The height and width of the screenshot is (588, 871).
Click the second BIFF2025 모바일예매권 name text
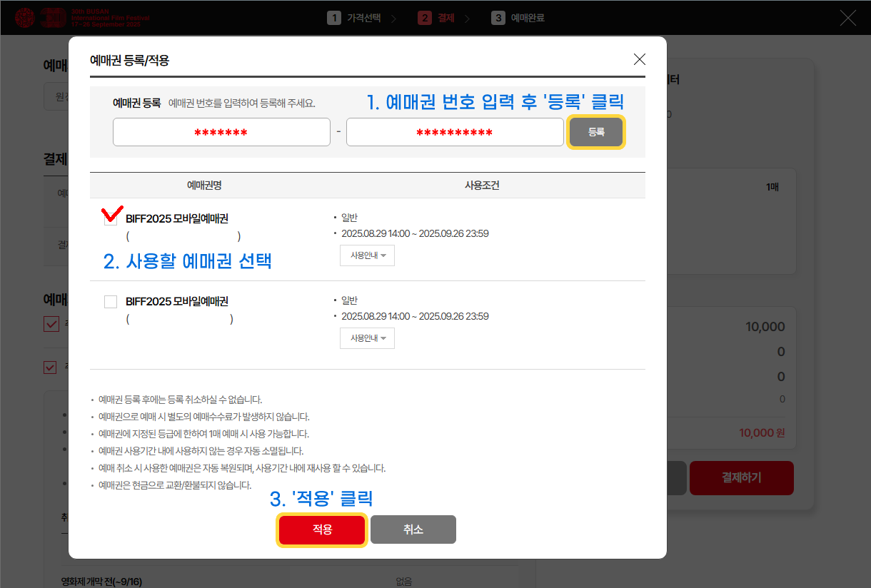(177, 302)
